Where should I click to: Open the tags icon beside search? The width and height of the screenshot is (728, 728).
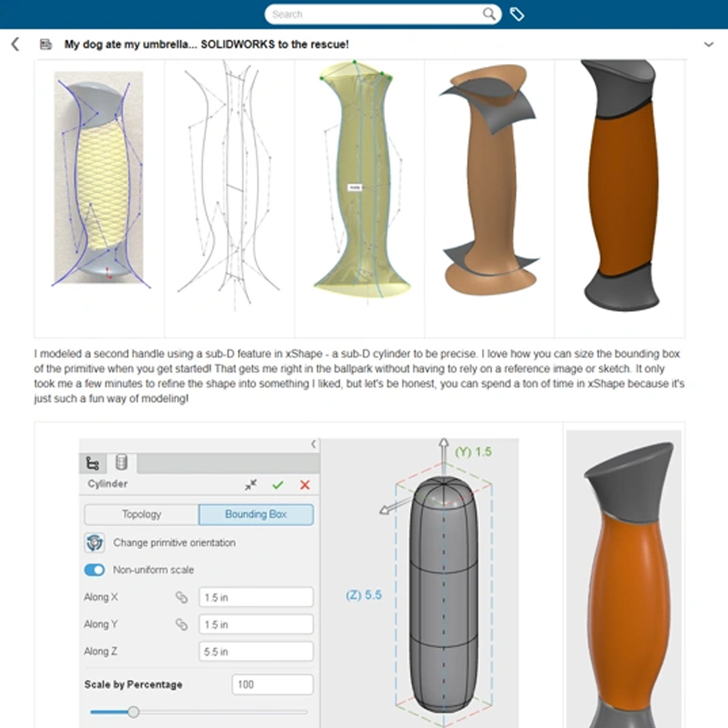517,14
